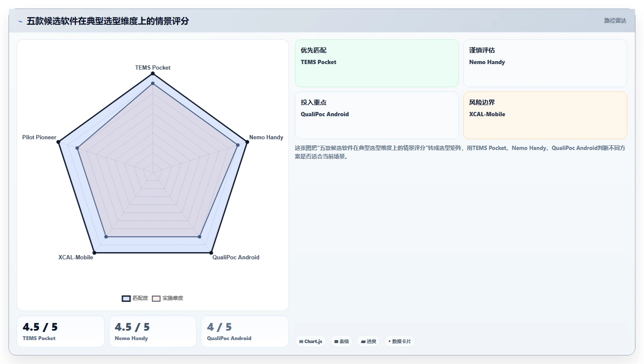Click the Chart.js tag chip
This screenshot has height=364, width=644.
coord(311,341)
